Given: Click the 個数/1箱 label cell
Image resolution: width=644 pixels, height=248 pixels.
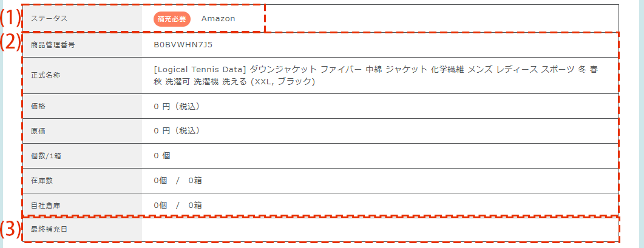Looking at the screenshot, I should pos(46,156).
